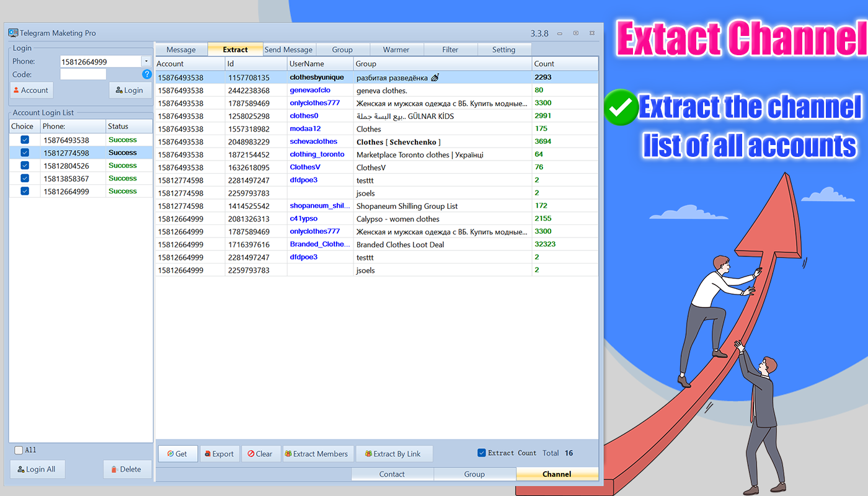Open the Phone number dropdown arrow

[146, 61]
